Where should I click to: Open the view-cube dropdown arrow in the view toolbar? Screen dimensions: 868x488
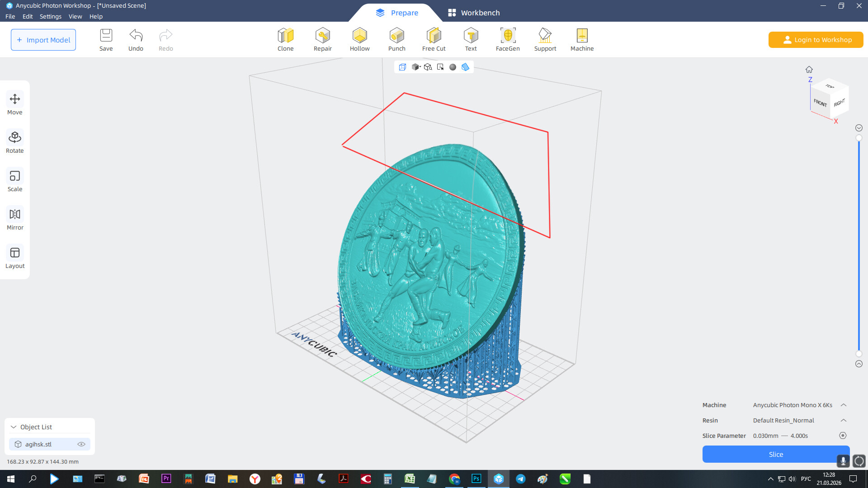coord(420,67)
